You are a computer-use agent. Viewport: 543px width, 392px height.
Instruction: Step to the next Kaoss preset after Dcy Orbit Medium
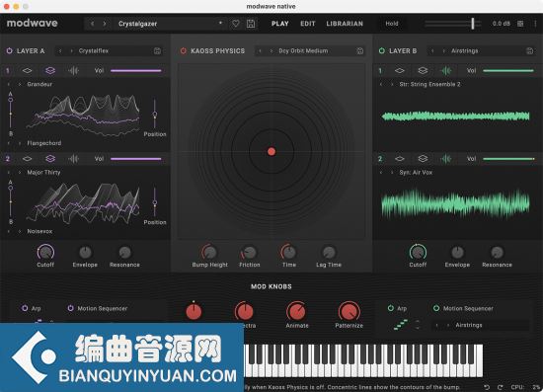coord(271,51)
